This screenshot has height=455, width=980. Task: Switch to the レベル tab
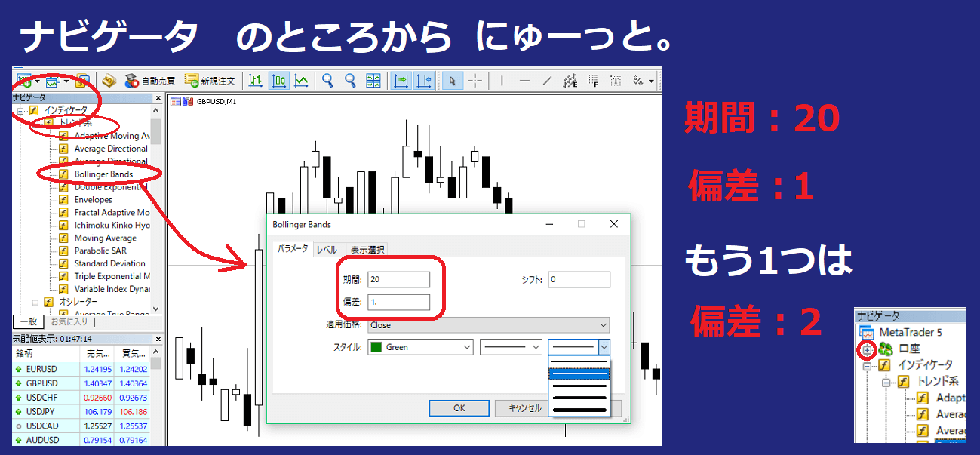pos(327,250)
